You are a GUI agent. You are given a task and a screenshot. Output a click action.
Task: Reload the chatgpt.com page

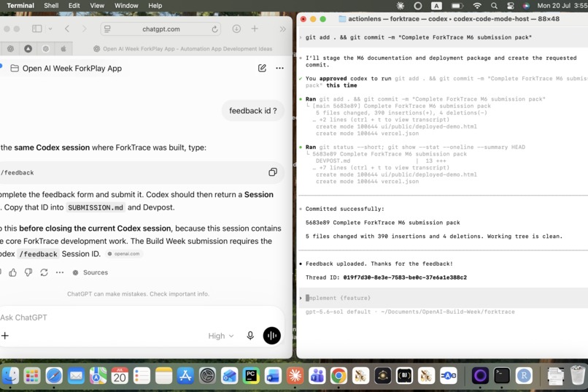(x=214, y=29)
